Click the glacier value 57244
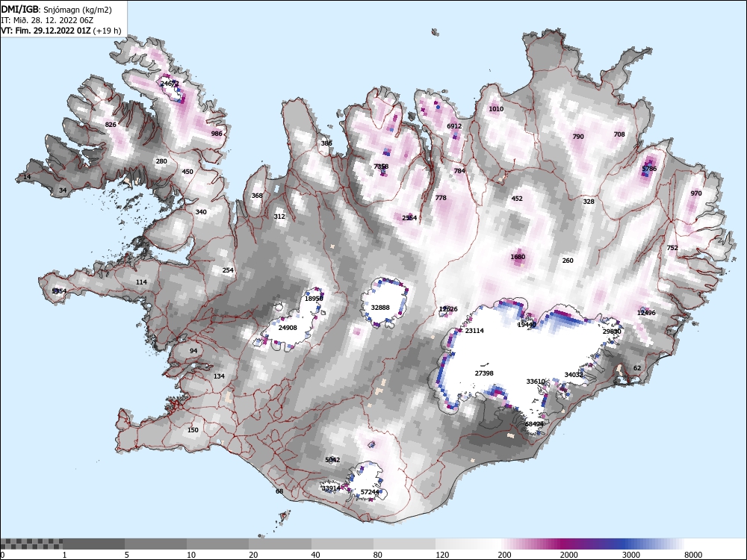 (370, 492)
